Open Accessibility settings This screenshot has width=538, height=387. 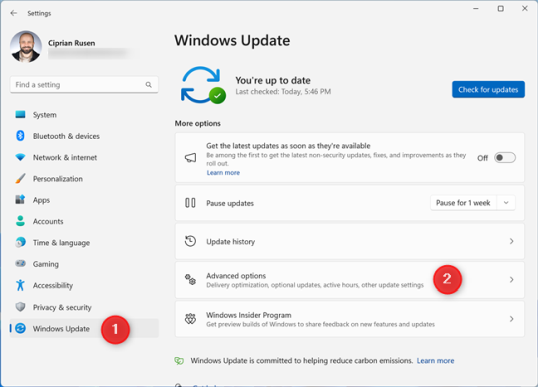[x=84, y=285]
